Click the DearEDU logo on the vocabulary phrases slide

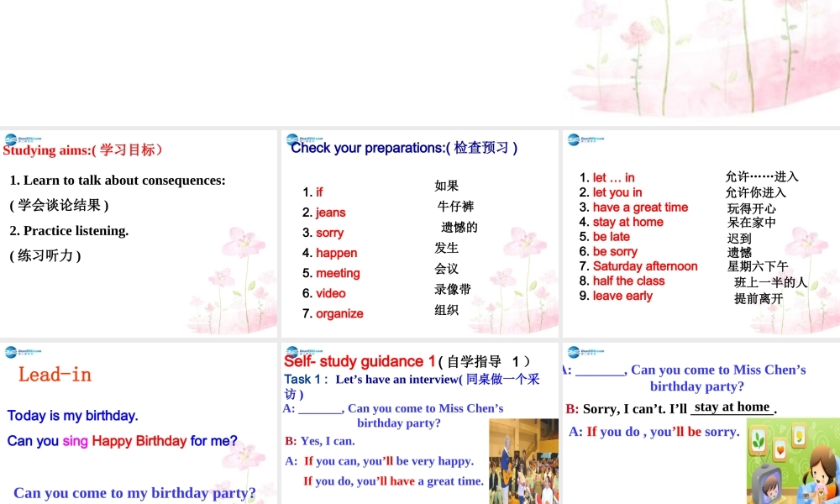click(x=575, y=139)
